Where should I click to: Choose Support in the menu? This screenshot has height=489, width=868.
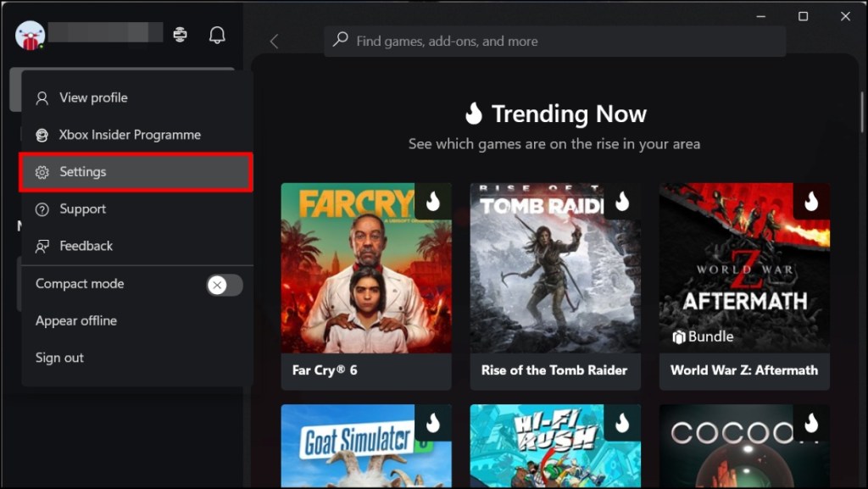tap(136, 209)
